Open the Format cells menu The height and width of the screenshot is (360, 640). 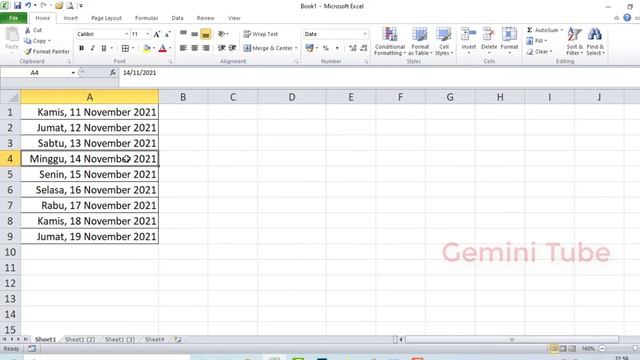(509, 40)
